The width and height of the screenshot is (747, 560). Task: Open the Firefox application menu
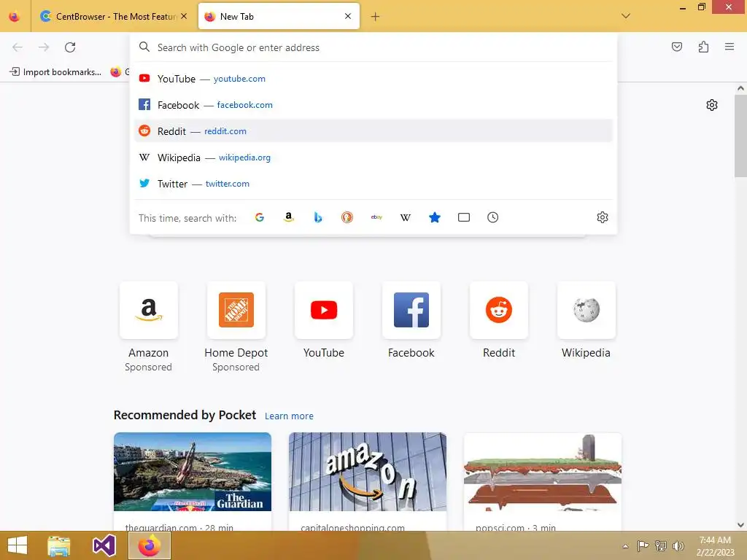click(729, 47)
